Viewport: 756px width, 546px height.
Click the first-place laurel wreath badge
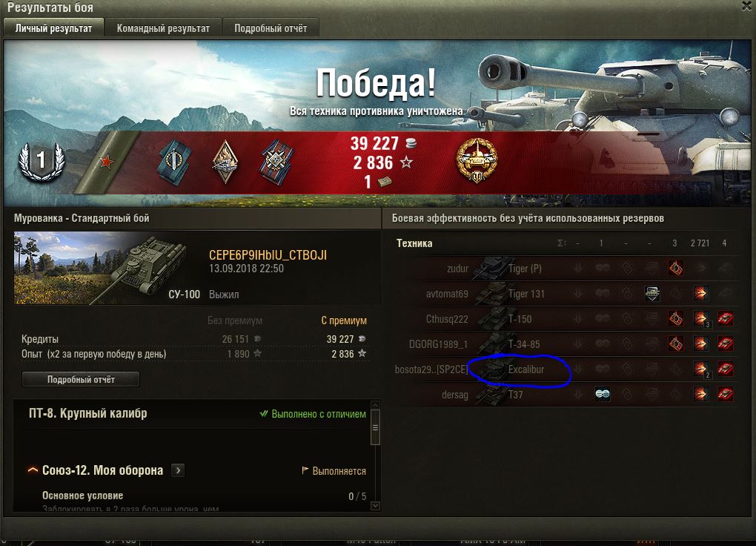click(42, 161)
